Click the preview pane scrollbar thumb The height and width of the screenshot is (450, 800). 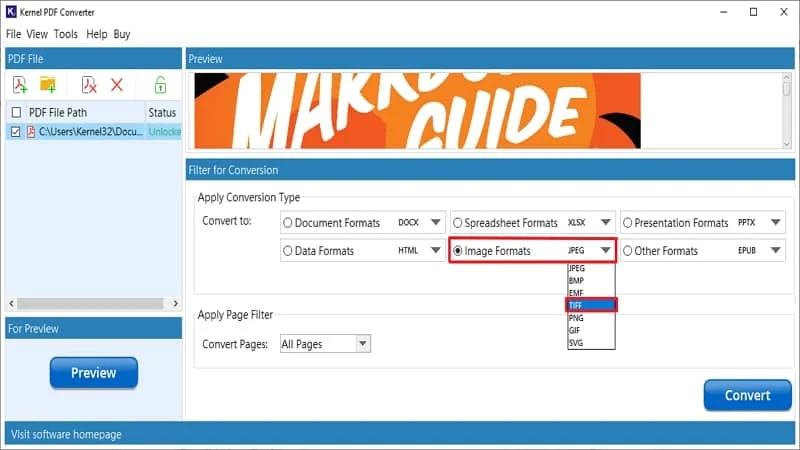tap(787, 88)
